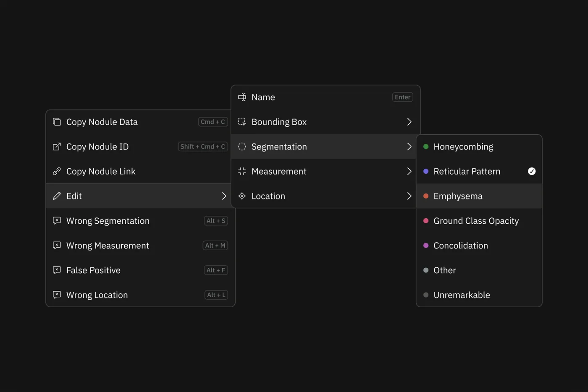
Task: Expand the Bounding Box submenu chevron
Action: 409,122
